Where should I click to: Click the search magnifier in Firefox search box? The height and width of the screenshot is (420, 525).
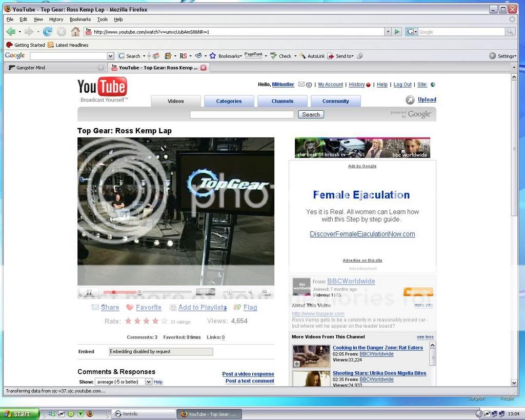tap(510, 32)
